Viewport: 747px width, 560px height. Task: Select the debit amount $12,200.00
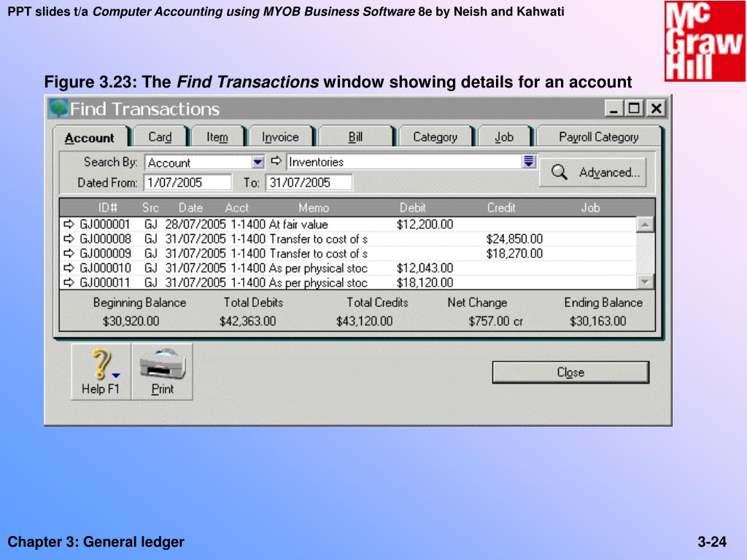[425, 225]
